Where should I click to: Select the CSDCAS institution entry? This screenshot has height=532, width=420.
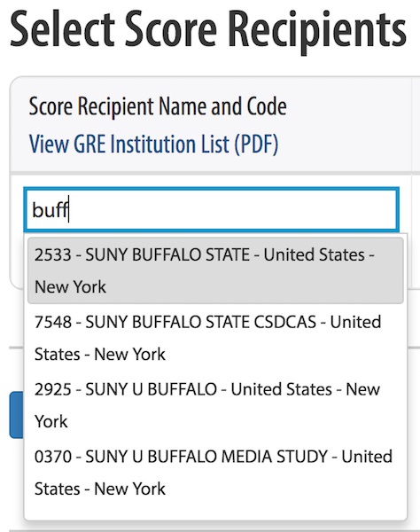pyautogui.click(x=215, y=338)
